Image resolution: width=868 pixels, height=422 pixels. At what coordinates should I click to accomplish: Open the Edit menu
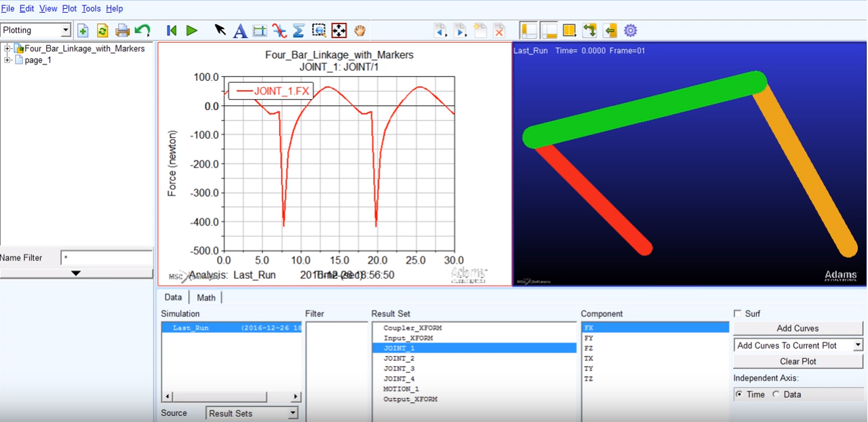[26, 9]
